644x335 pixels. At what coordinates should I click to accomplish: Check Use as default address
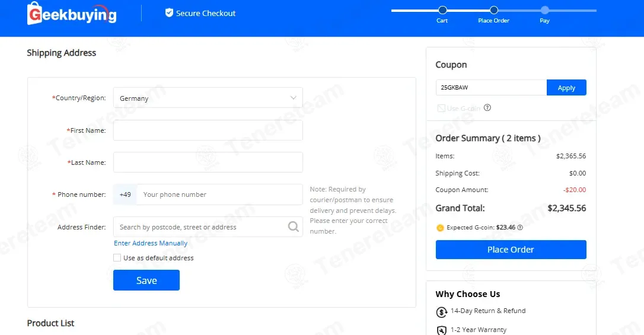point(117,258)
